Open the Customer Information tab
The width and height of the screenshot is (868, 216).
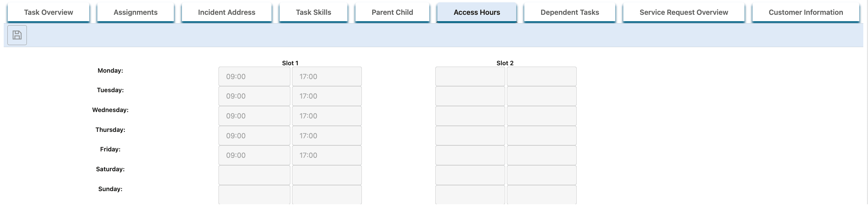(805, 12)
